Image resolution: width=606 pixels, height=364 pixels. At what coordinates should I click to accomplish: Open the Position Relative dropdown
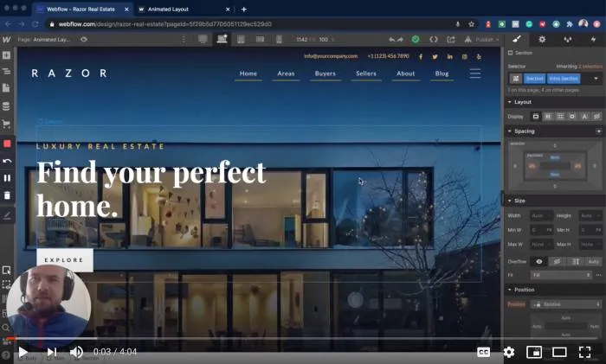point(566,304)
